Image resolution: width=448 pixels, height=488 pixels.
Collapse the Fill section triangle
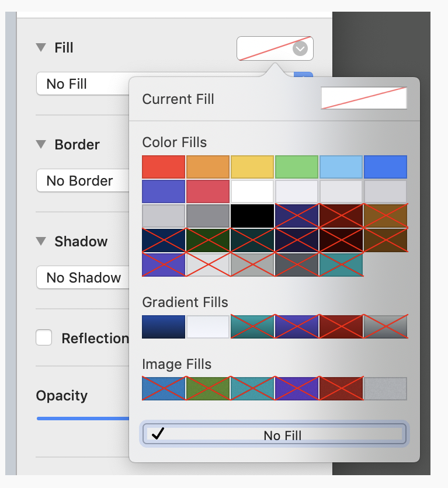click(x=40, y=48)
